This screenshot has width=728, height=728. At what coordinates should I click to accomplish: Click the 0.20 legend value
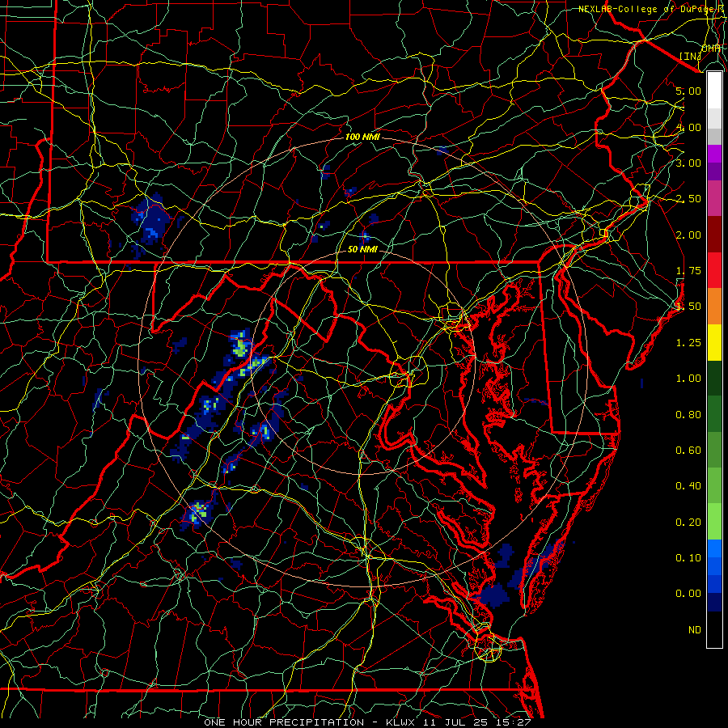tap(688, 523)
